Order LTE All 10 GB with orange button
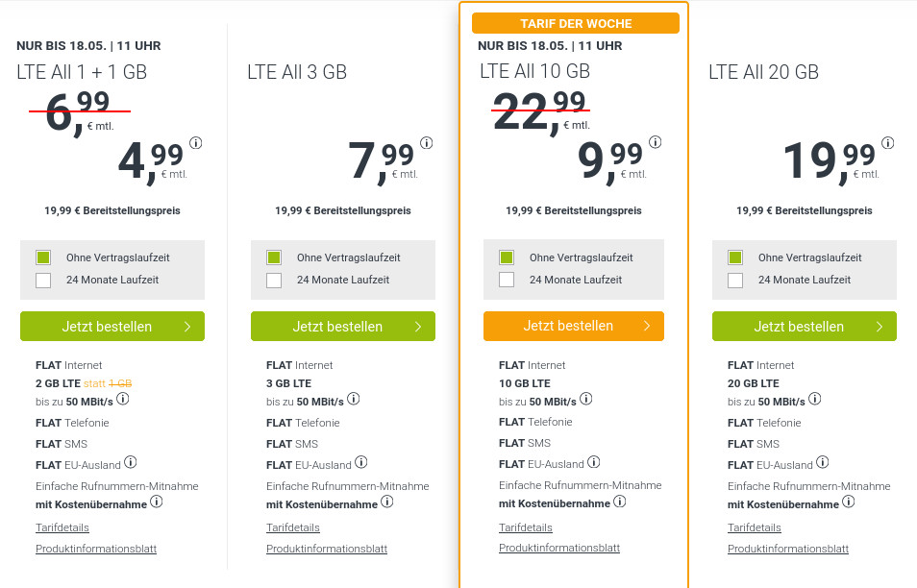917x588 pixels. pyautogui.click(x=574, y=326)
